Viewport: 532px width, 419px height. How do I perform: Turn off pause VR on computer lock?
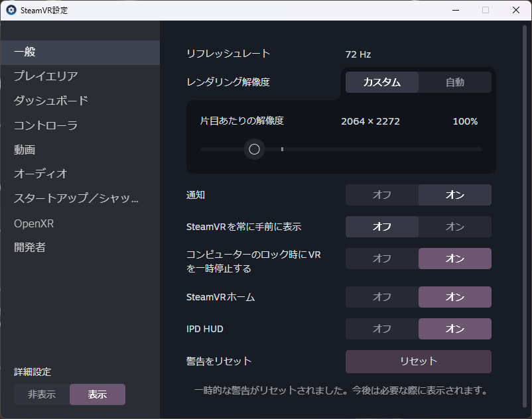click(382, 259)
